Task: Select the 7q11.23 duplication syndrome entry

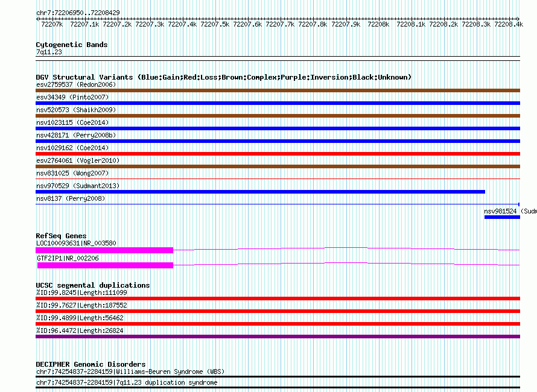Action: point(127,383)
